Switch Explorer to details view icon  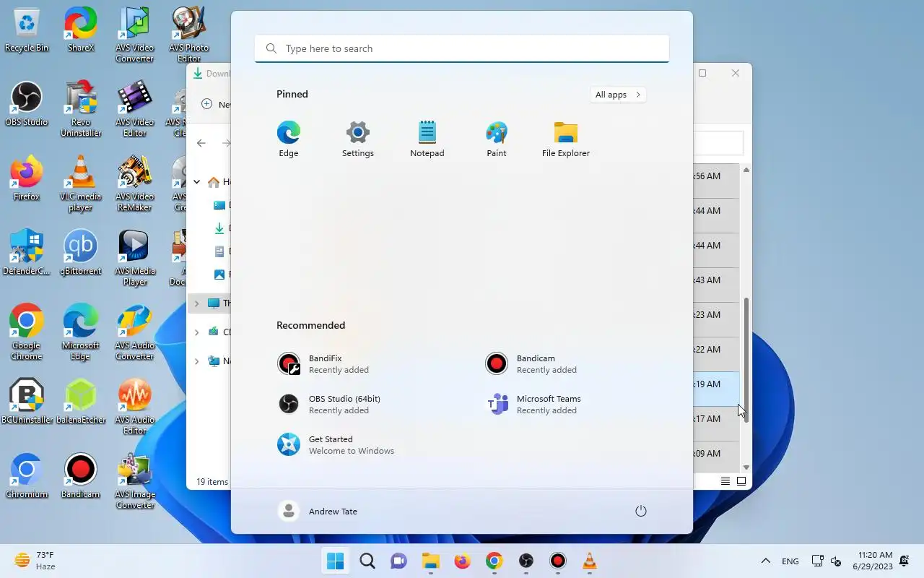725,481
